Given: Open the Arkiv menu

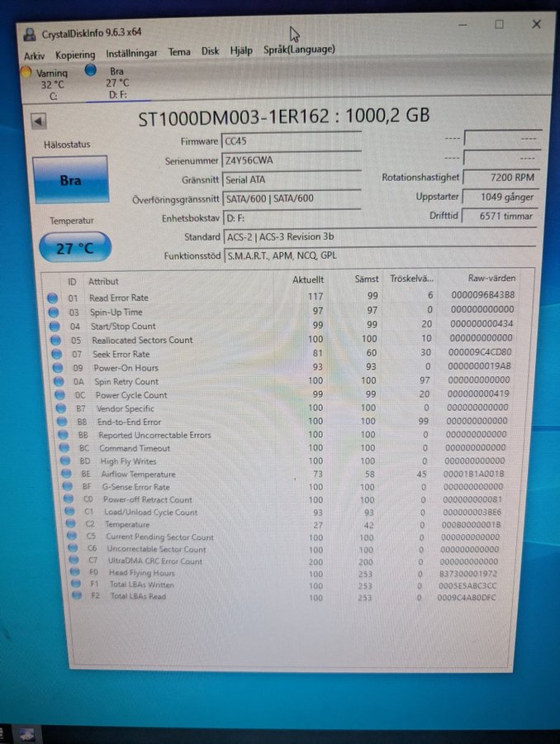Looking at the screenshot, I should [34, 56].
